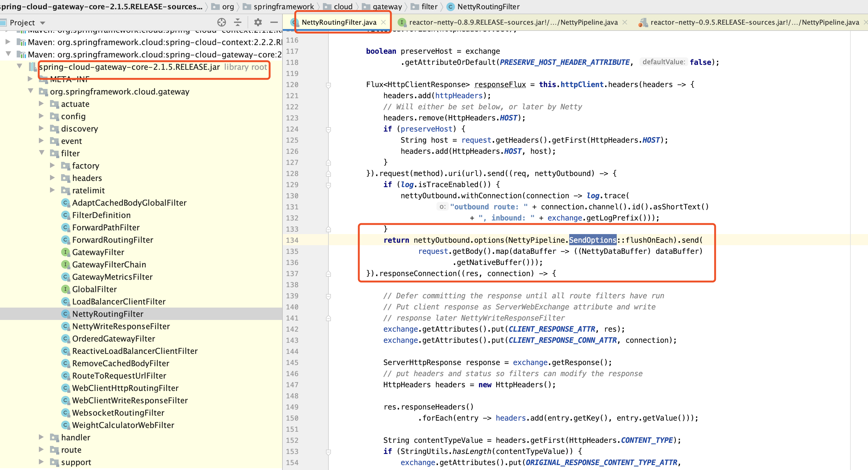Expand the handler package
The height and width of the screenshot is (470, 868).
click(x=41, y=437)
